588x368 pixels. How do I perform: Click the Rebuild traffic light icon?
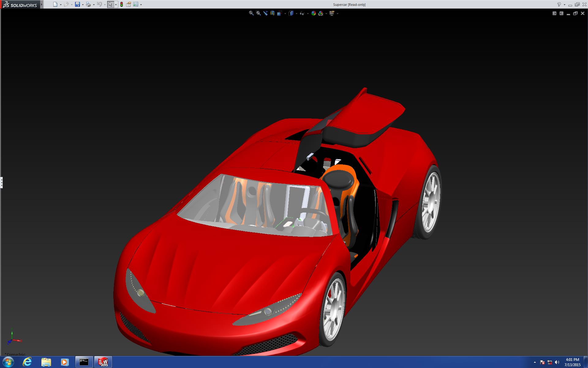[122, 4]
